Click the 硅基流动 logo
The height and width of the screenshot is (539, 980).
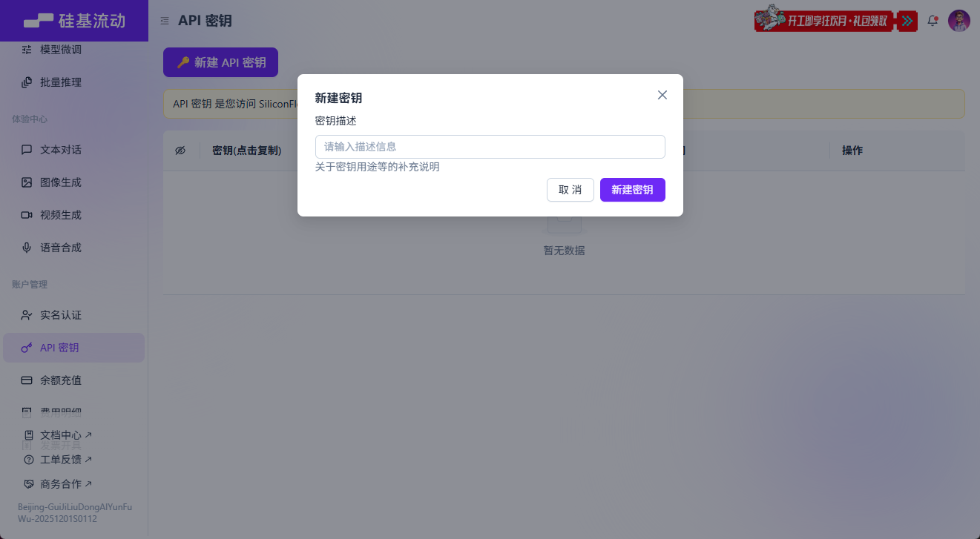pyautogui.click(x=74, y=21)
